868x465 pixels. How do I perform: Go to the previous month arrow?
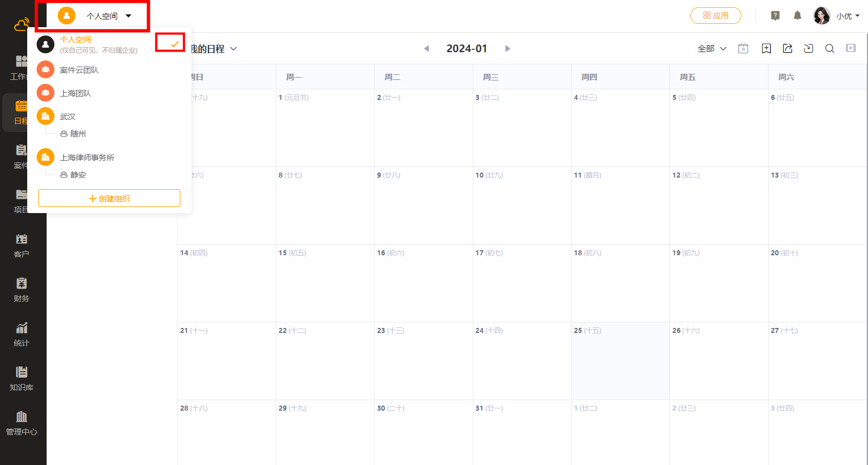click(426, 49)
